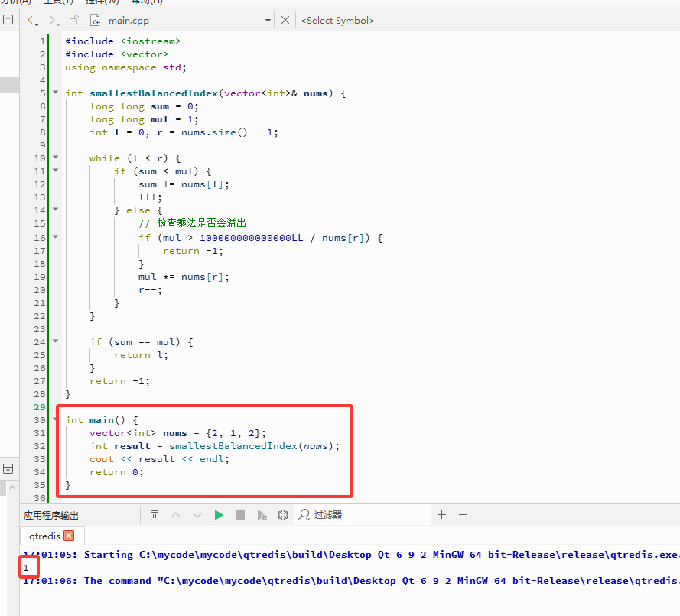
Task: Collapse the main function fold on line 30
Action: tap(55, 419)
